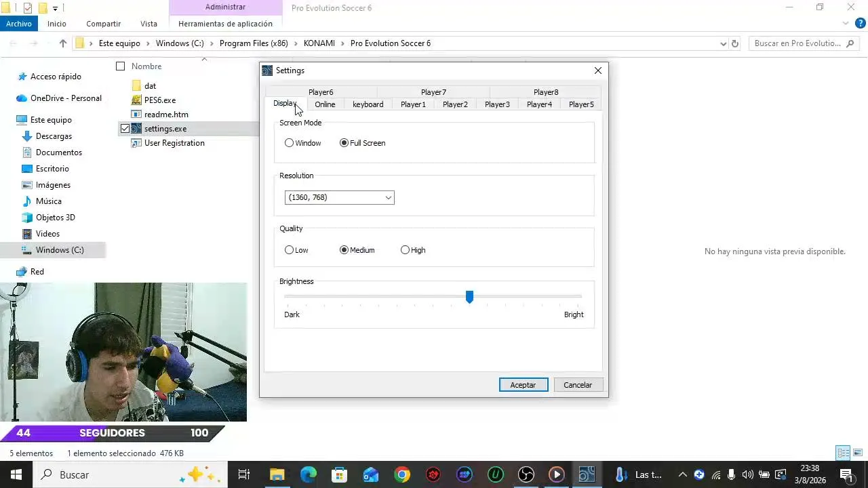Screen dimensions: 868x488
Task: Switch to details view icon in status bar
Action: click(x=844, y=453)
